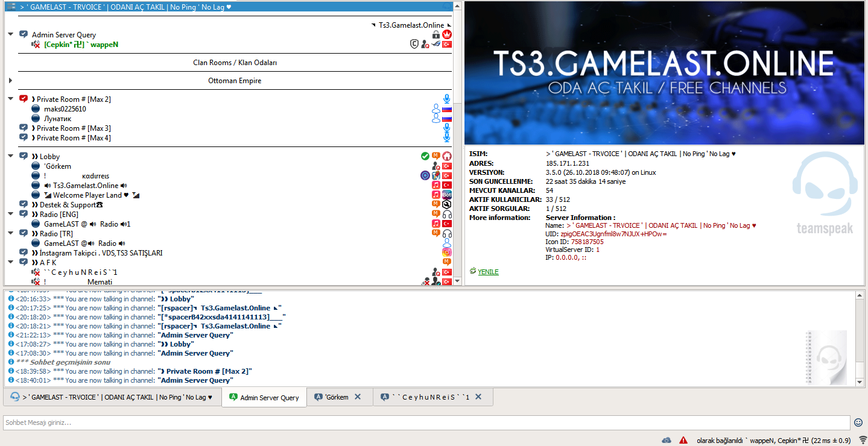This screenshot has height=446, width=868.
Task: Click the purple target badge on kadırreıs row
Action: (x=425, y=175)
